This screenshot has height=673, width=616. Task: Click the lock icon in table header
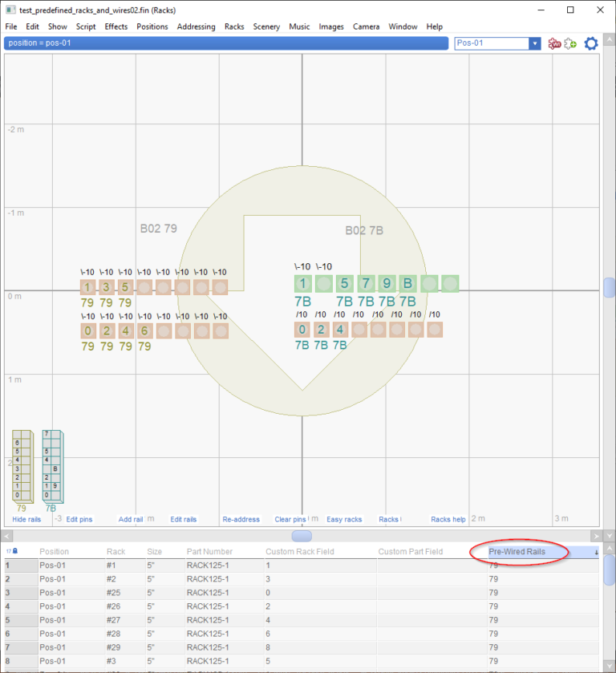click(x=15, y=551)
